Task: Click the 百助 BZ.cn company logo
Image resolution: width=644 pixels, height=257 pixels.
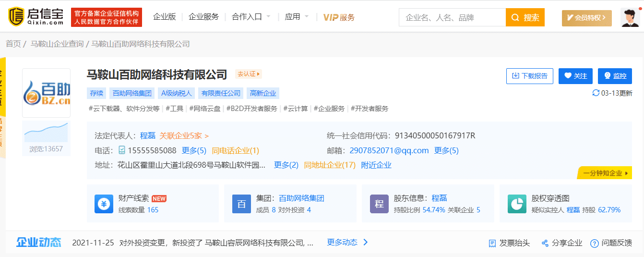Action: click(x=46, y=93)
